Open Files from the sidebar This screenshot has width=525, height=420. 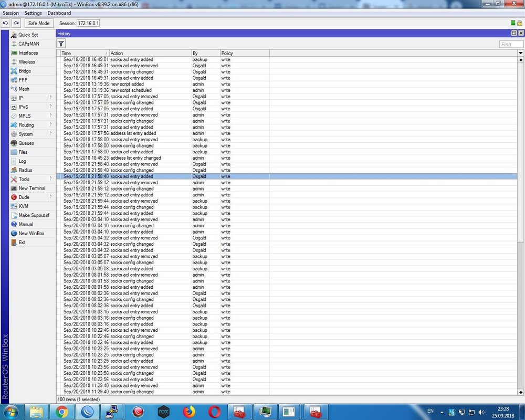23,152
